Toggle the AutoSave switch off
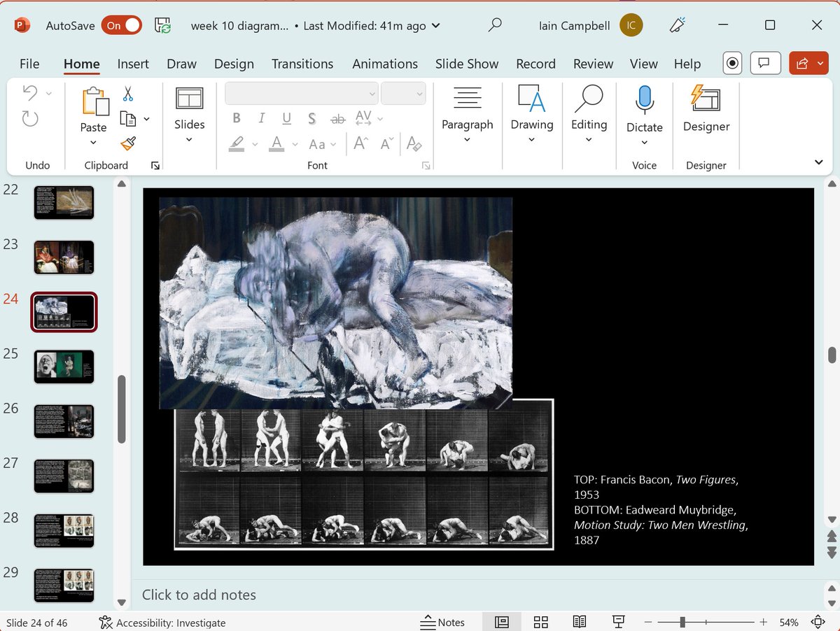840x631 pixels. click(x=121, y=26)
